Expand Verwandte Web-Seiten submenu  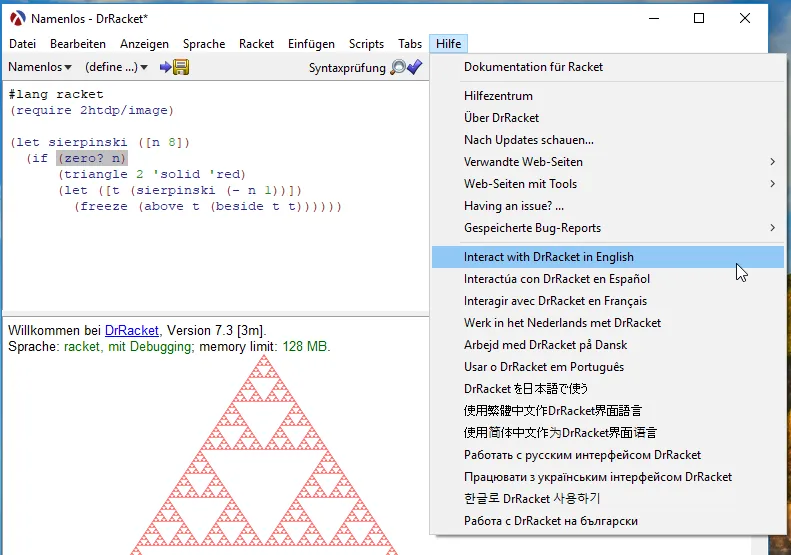point(608,162)
